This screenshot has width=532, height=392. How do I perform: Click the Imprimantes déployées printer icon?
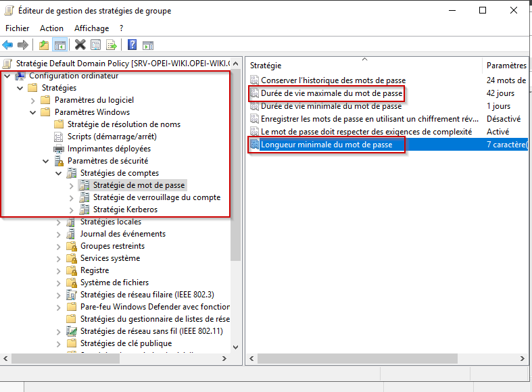click(59, 149)
